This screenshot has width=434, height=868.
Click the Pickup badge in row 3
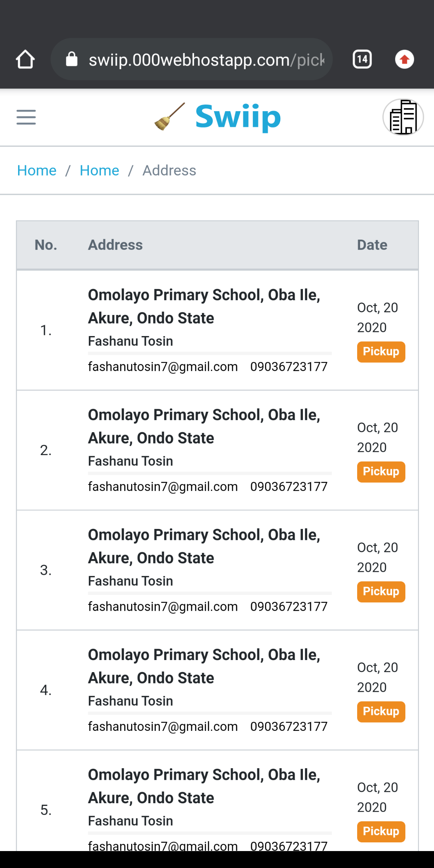pos(381,591)
